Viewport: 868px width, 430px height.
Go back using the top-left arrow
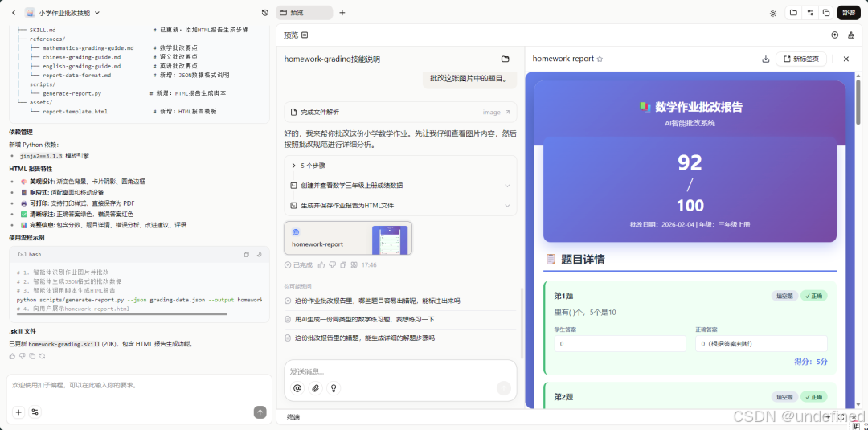coord(14,13)
